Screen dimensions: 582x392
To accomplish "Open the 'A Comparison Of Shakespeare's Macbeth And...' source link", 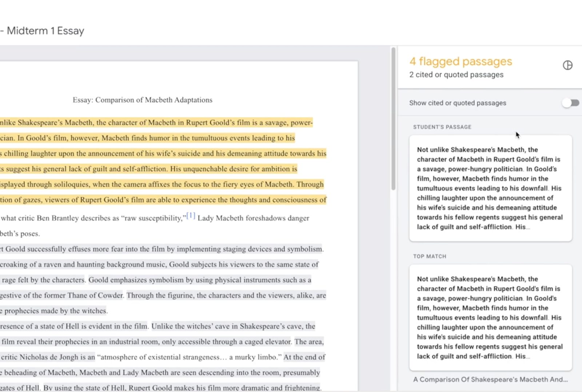I will (490, 379).
